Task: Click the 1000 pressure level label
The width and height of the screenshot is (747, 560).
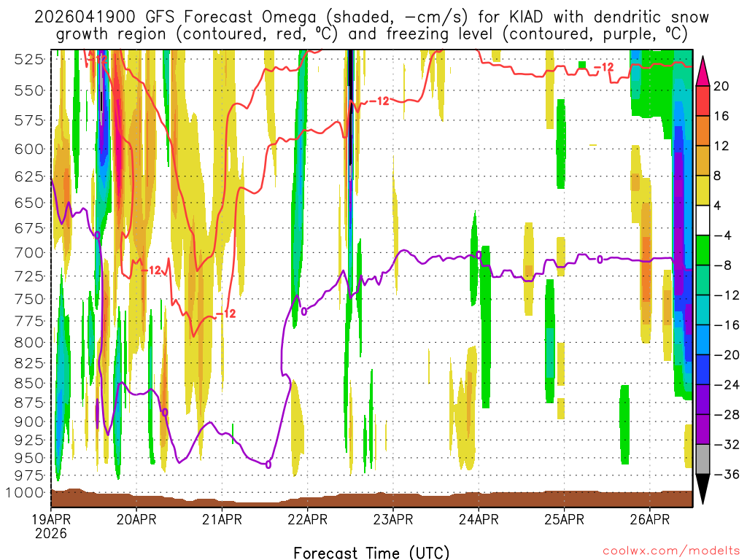Action: (24, 492)
